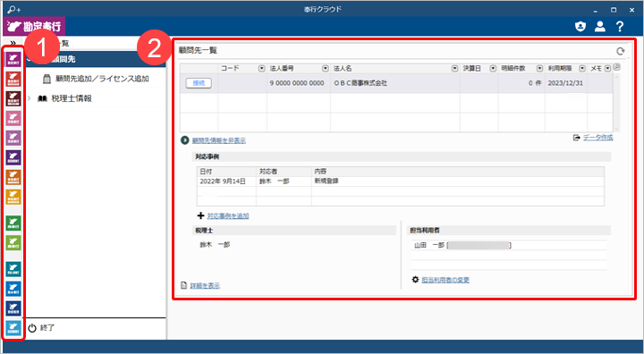Open the 決算日 column filter dropdown
The image size is (644, 354).
493,69
